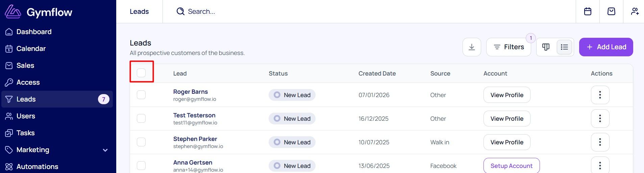Tick the checkbox for Roger Barns
This screenshot has width=644, height=173.
coord(141,95)
